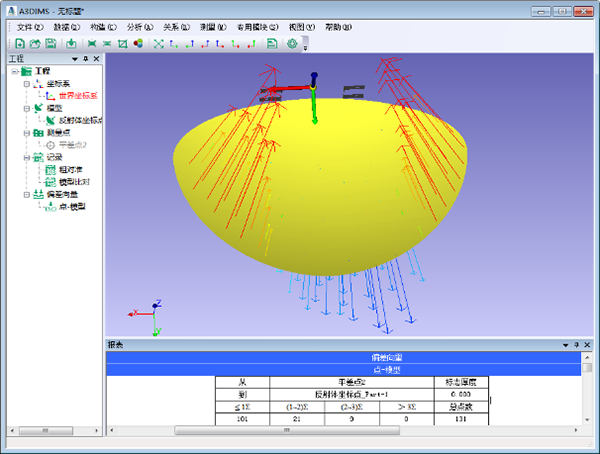
Task: Click the report document toolbar icon
Action: 272,44
